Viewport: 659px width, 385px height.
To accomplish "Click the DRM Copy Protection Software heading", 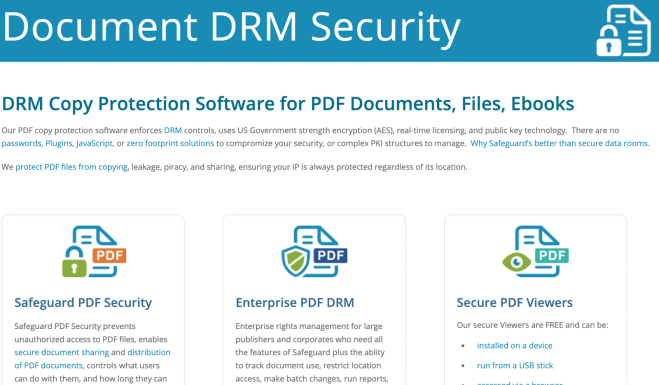I will [288, 104].
